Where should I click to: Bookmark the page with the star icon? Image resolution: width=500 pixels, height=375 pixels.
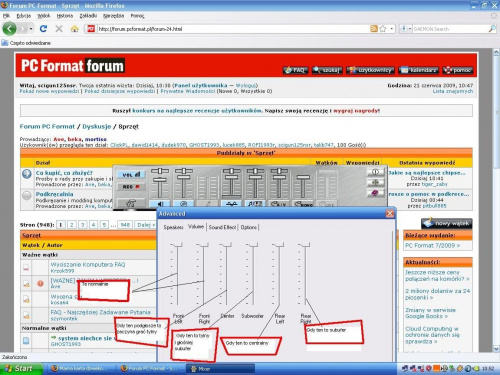pyautogui.click(x=383, y=29)
